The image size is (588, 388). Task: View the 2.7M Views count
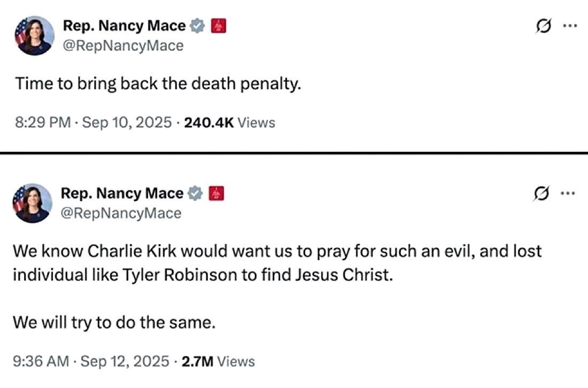click(218, 361)
